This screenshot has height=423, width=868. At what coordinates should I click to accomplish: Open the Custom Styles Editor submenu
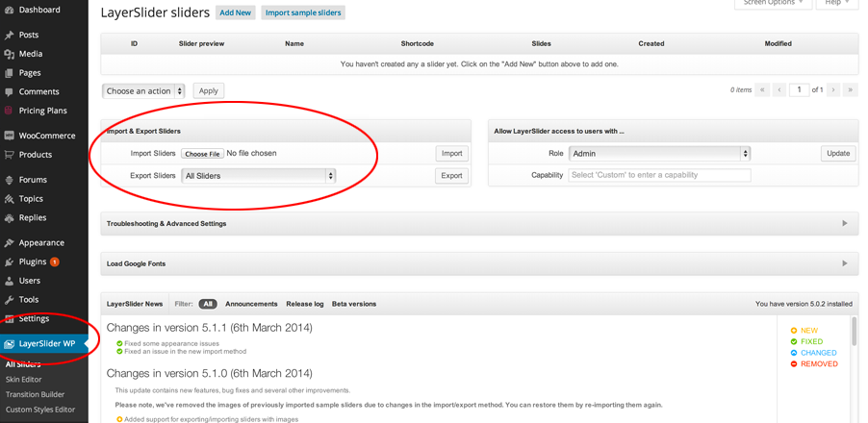coord(39,410)
